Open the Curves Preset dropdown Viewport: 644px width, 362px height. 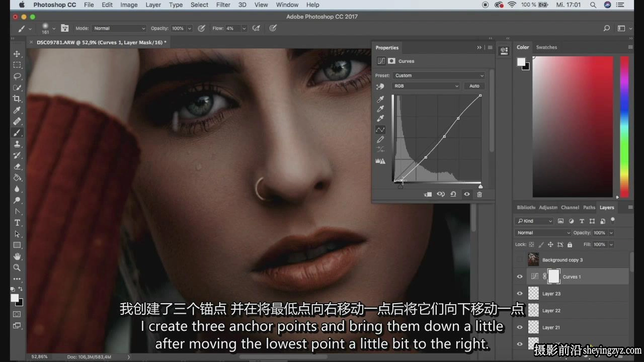[438, 75]
